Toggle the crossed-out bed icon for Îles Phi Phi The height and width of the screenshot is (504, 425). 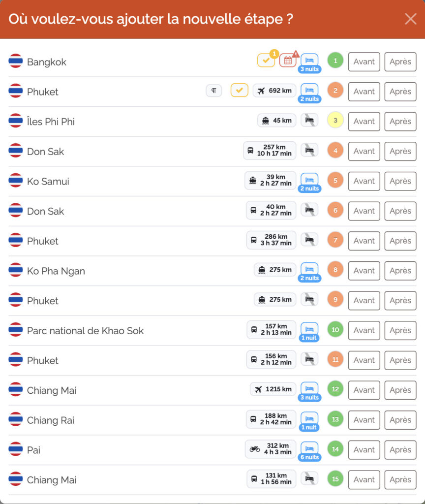click(309, 120)
